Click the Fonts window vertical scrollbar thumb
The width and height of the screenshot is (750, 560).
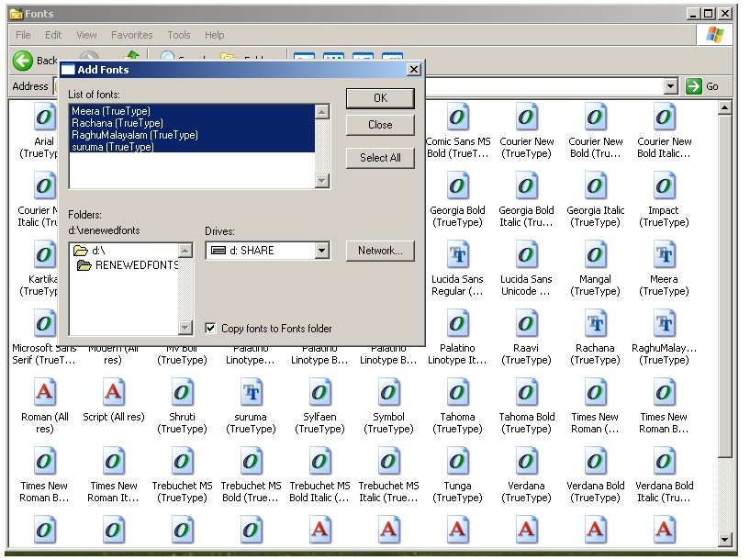point(724,286)
